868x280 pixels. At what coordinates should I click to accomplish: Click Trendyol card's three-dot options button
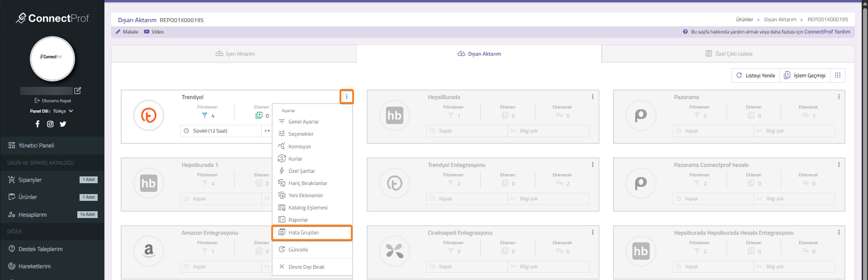coord(347,97)
